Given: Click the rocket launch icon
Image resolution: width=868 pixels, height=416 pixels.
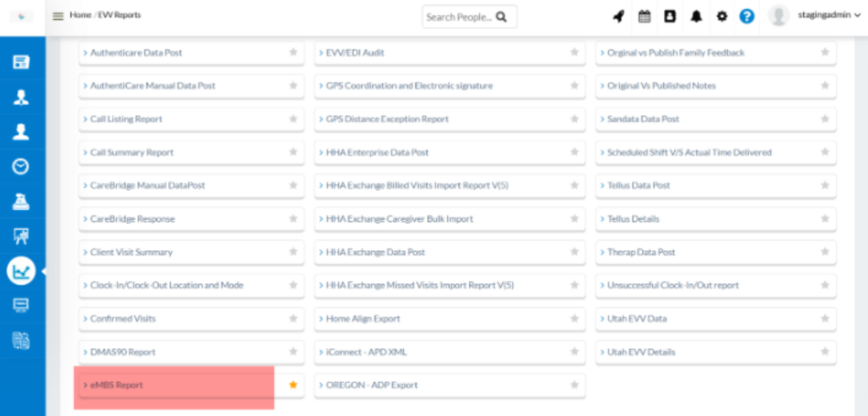Looking at the screenshot, I should click(x=618, y=16).
